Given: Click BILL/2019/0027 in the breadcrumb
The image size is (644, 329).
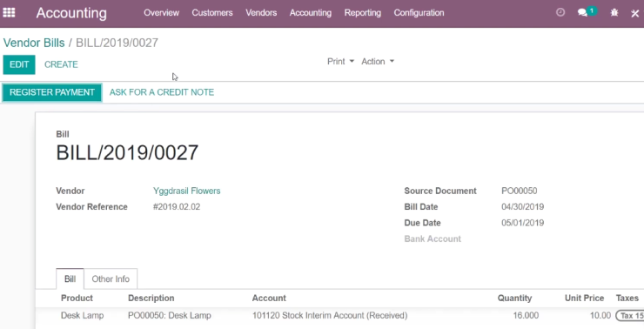Looking at the screenshot, I should pos(117,43).
